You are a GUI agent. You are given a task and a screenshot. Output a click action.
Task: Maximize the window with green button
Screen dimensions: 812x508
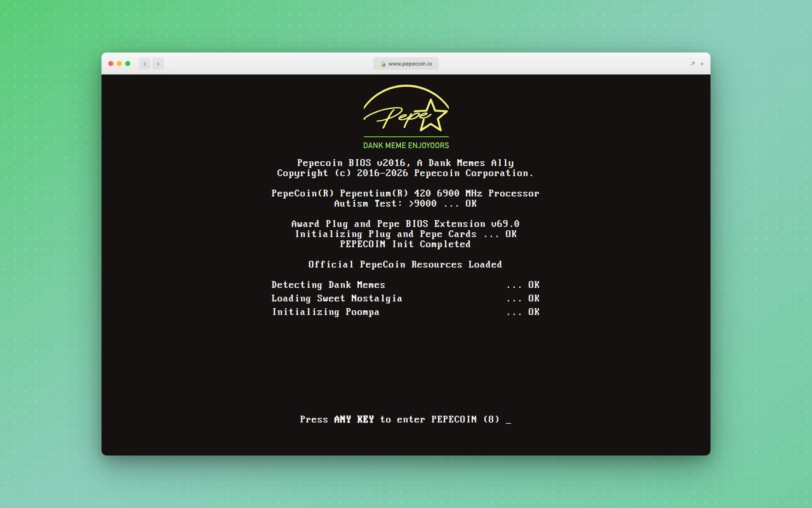click(128, 63)
